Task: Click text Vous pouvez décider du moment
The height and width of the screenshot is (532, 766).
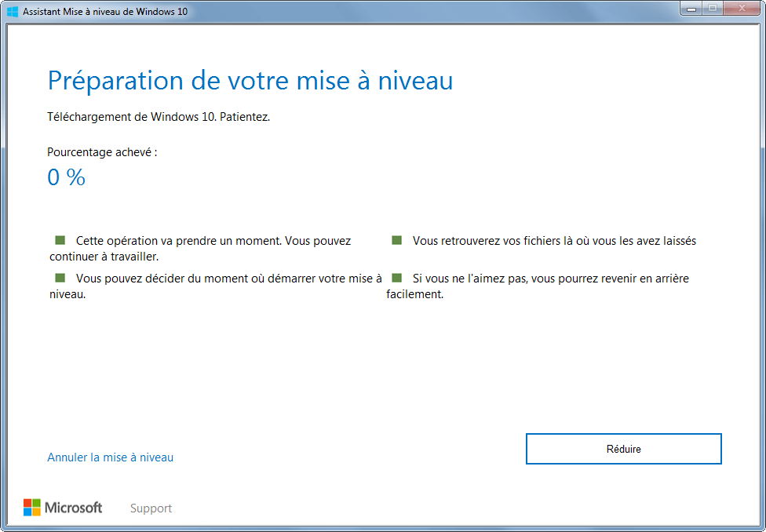Action: (x=216, y=286)
